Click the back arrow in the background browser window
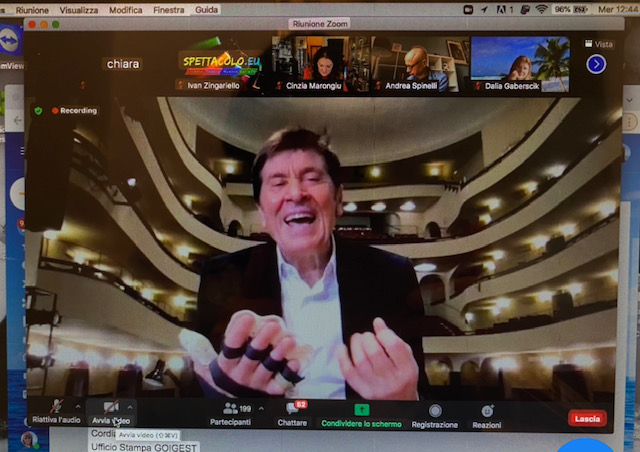 18,120
